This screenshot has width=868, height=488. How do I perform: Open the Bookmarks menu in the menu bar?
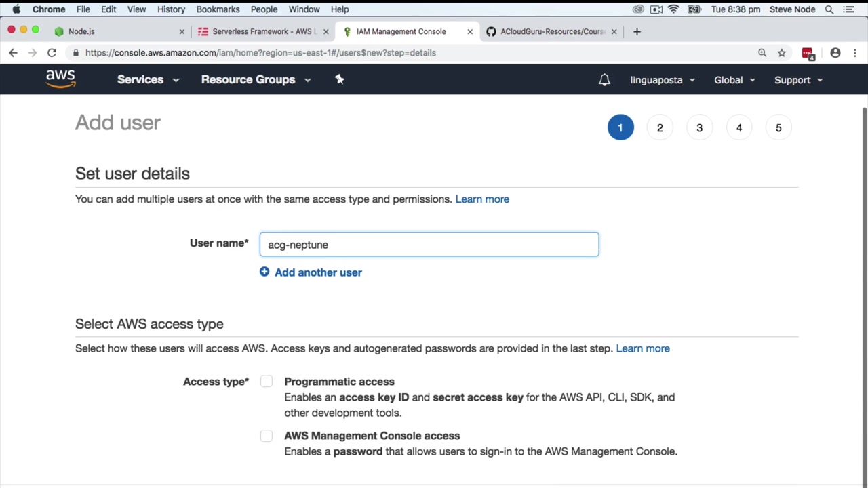[x=218, y=9]
